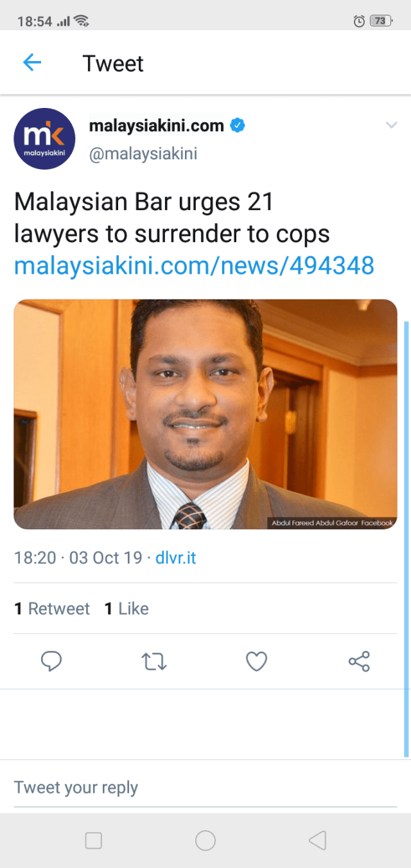Screen dimensions: 411x868
Task: View the 1 Retweet list
Action: coord(52,608)
